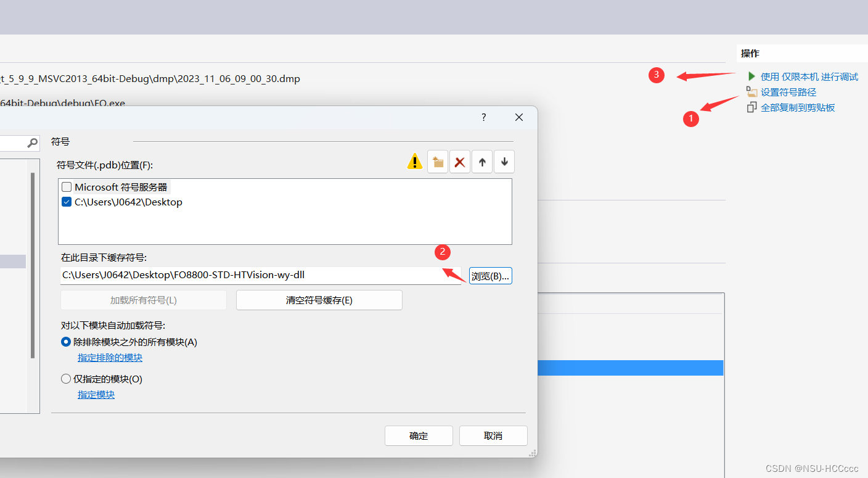Click green play icon beside 使用 仅限本机 进行调试
Image resolution: width=868 pixels, height=478 pixels.
(x=752, y=76)
